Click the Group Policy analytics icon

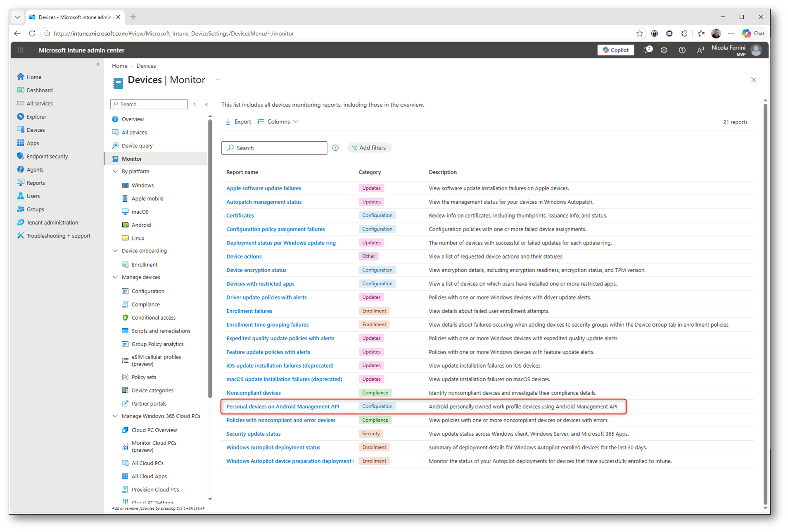tap(125, 344)
